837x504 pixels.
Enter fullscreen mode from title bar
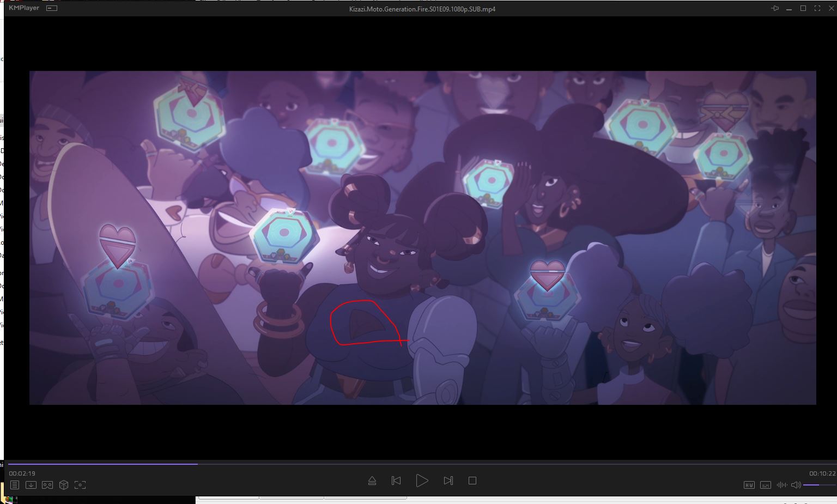817,8
